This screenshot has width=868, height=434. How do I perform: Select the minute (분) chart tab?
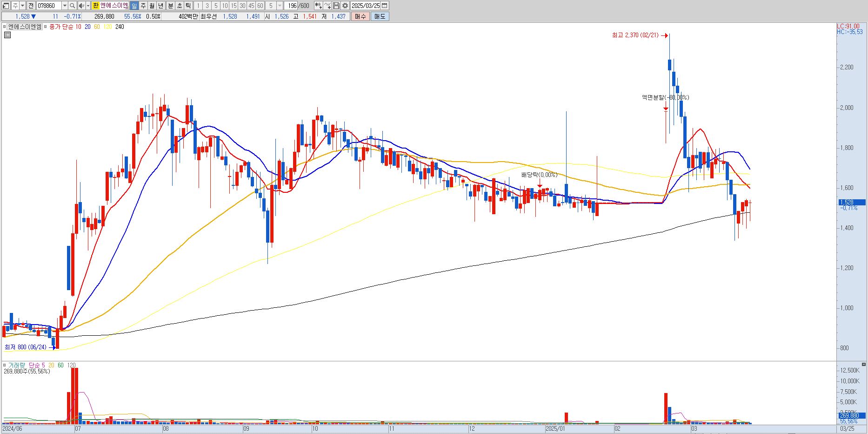(170, 6)
